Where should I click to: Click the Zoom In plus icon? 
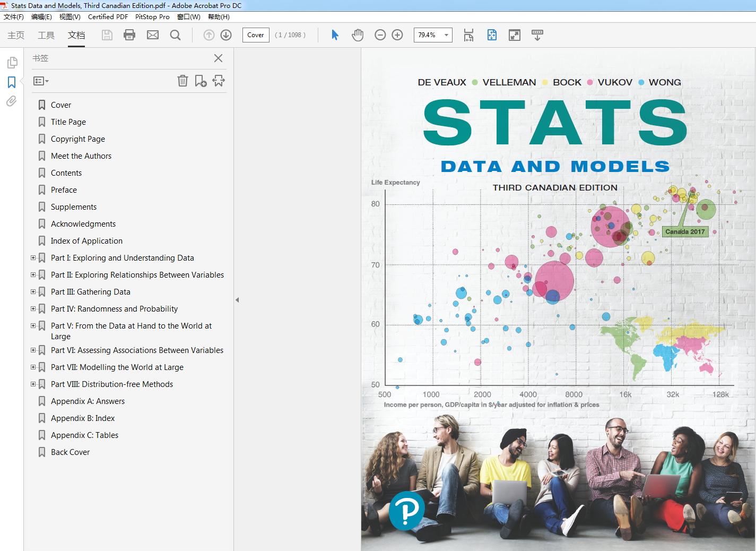coord(397,35)
